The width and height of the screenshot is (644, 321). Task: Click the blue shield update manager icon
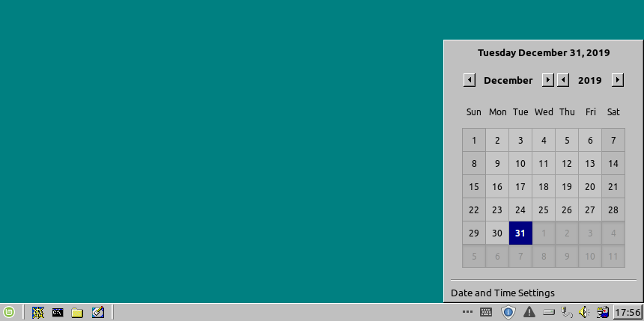click(x=508, y=312)
